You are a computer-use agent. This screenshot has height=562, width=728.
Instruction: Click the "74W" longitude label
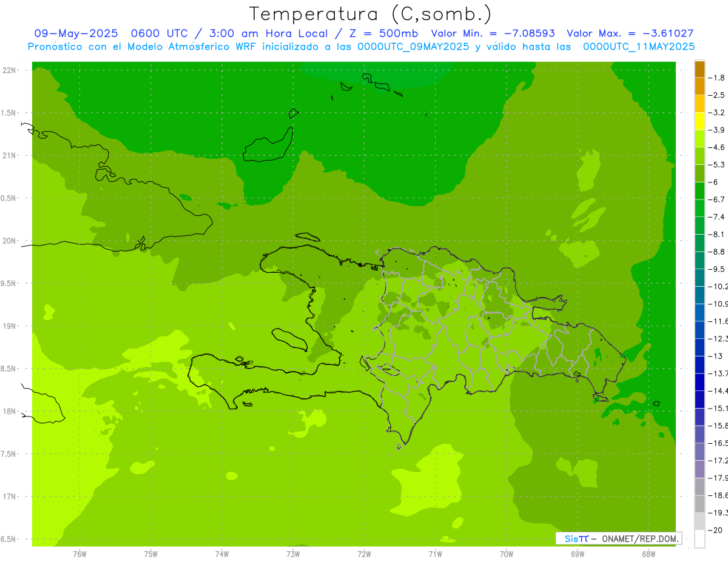coord(222,554)
